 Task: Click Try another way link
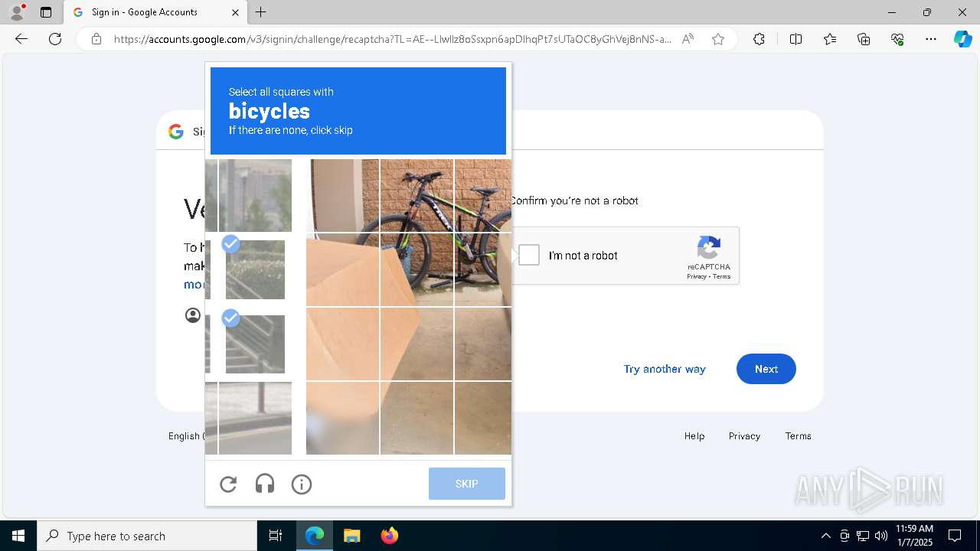click(x=665, y=369)
